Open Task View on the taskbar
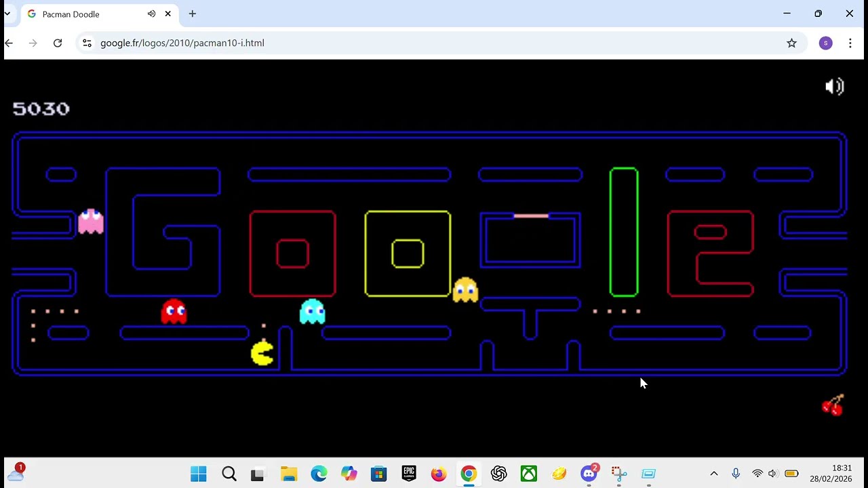868x488 pixels. coord(257,474)
